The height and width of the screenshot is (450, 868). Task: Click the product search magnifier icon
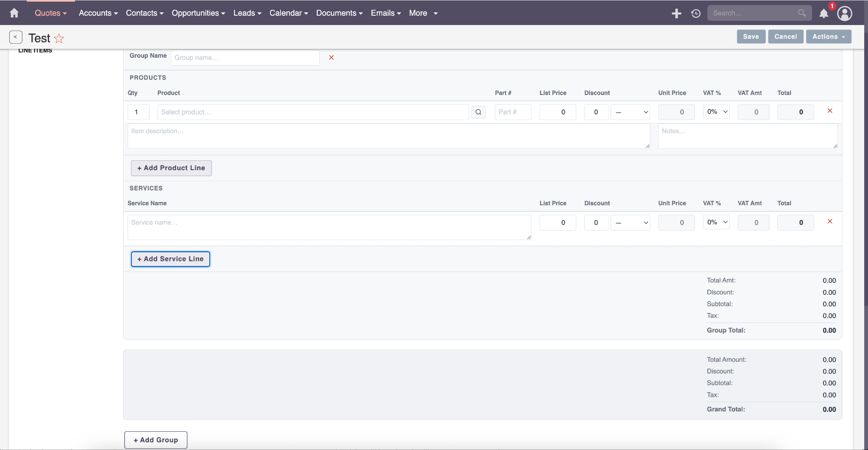click(x=478, y=112)
